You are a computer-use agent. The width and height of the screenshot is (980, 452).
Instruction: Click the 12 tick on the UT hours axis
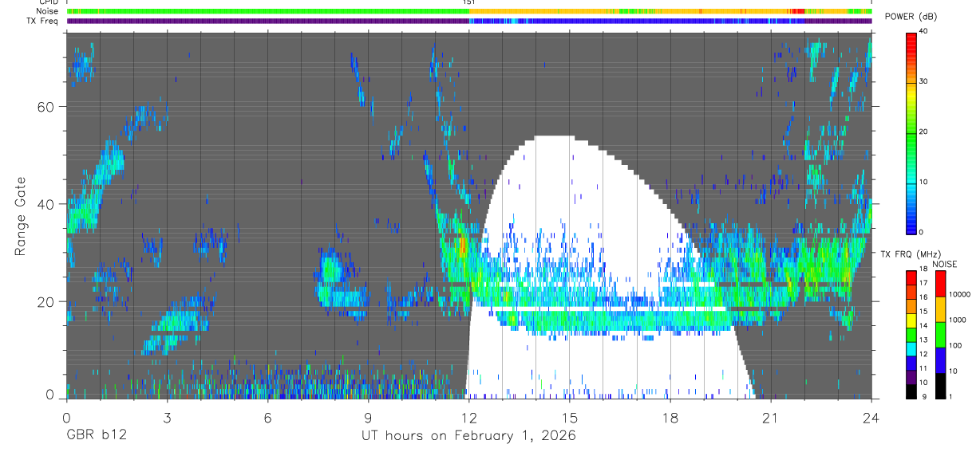[x=468, y=417]
